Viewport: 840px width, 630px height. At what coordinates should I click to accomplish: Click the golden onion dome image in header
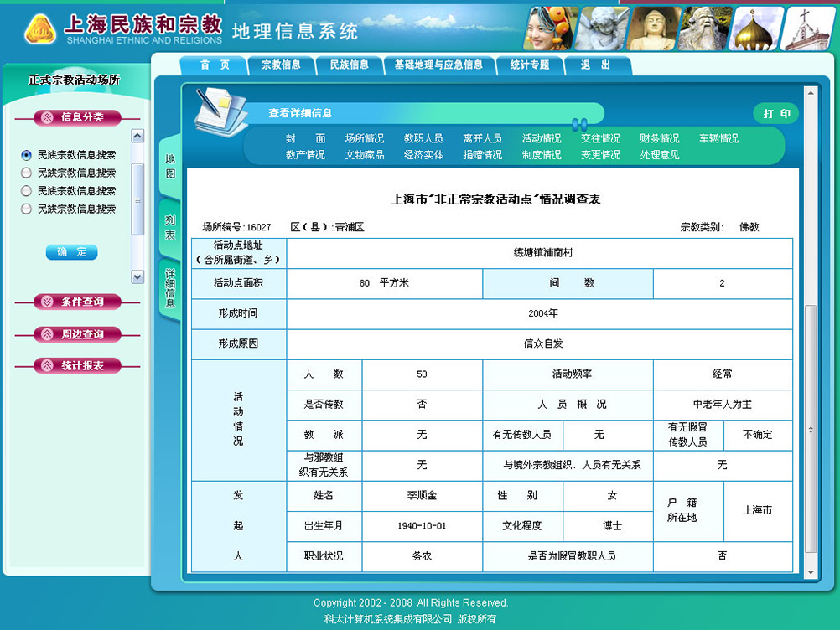click(755, 28)
